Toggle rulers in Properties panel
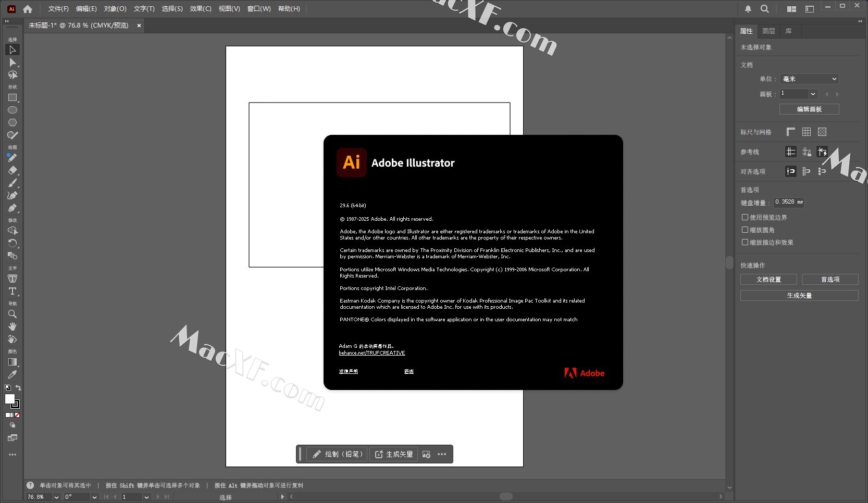This screenshot has height=503, width=868. (791, 132)
